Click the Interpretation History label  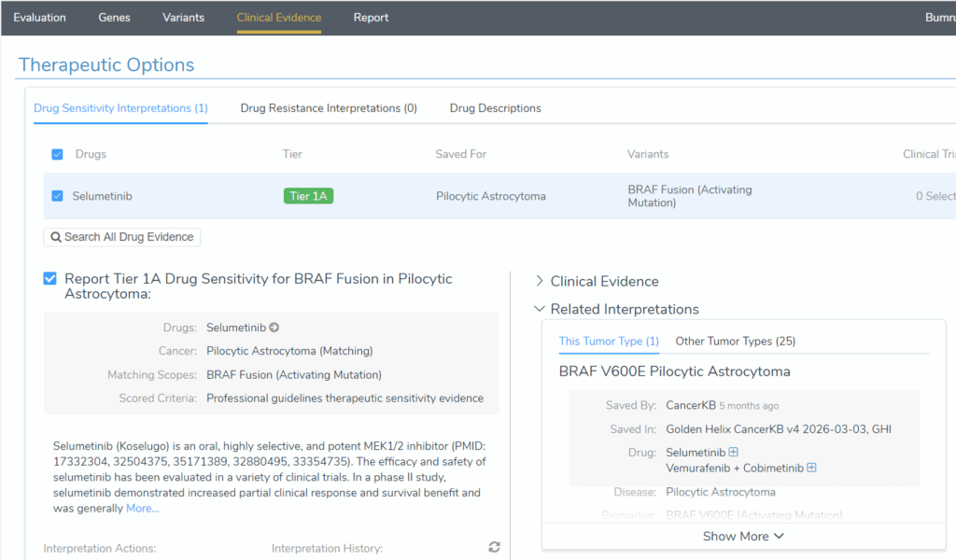327,549
